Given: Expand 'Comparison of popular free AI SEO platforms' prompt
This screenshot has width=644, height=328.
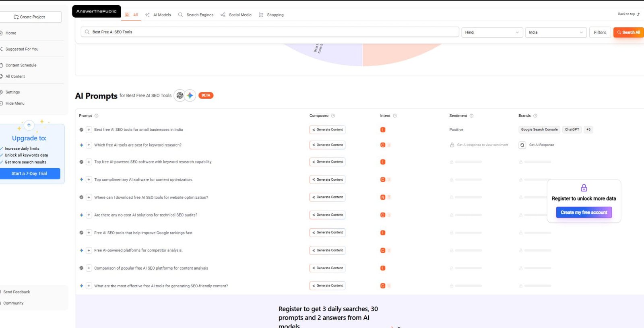Looking at the screenshot, I should click(89, 268).
